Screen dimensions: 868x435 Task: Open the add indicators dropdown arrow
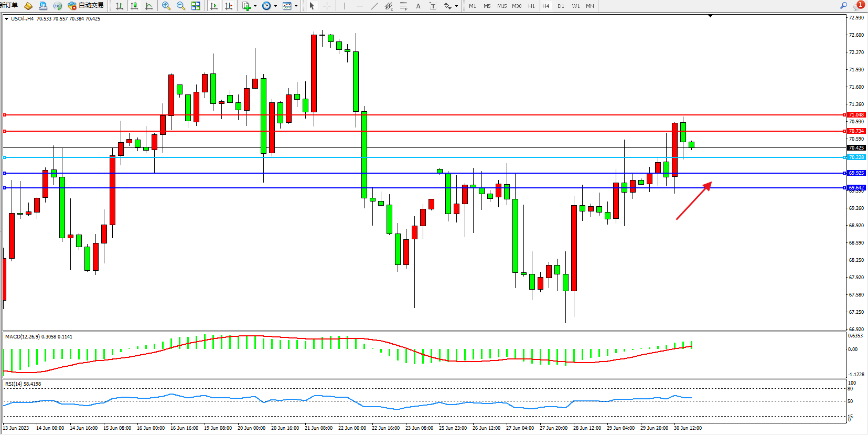255,6
